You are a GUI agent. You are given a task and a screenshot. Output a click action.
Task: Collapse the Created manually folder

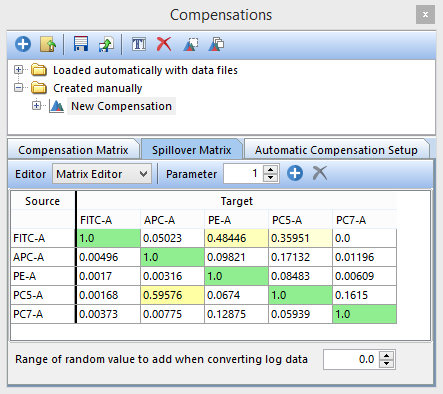(19, 88)
